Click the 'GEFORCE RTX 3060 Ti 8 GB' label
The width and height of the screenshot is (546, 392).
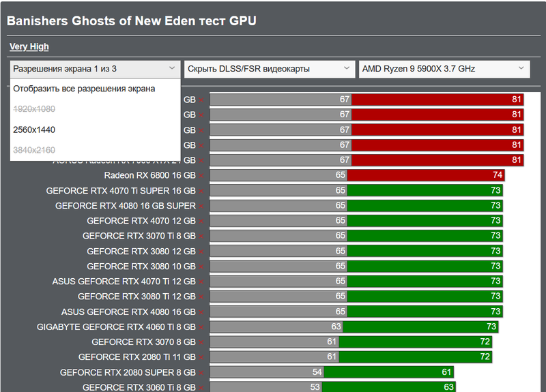(139, 387)
